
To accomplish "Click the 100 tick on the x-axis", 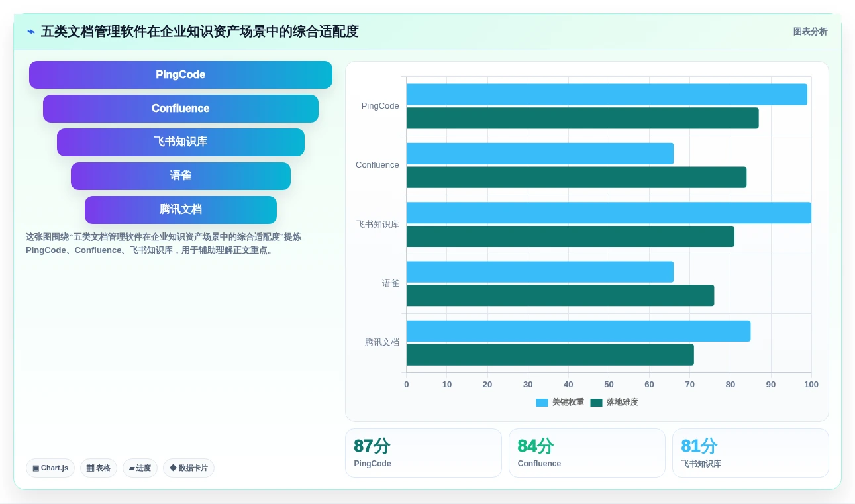I will click(x=811, y=385).
